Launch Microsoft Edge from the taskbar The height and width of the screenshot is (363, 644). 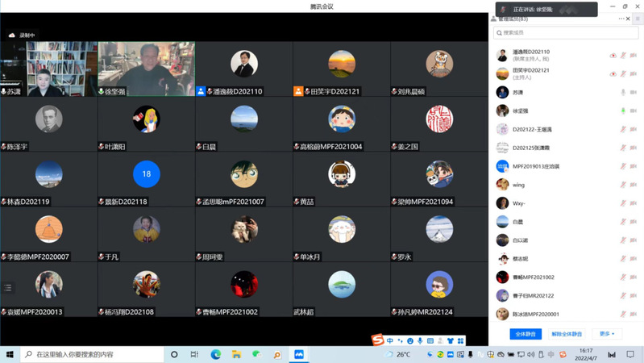(216, 354)
